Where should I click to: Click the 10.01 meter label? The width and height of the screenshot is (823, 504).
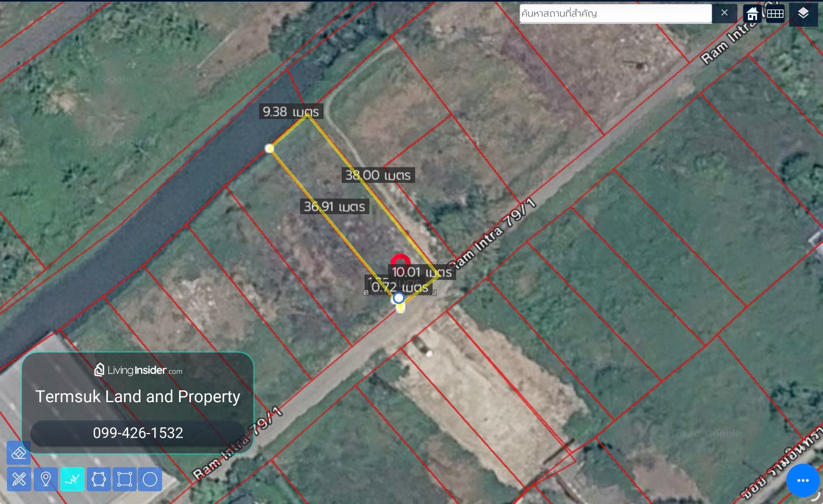coord(422,272)
